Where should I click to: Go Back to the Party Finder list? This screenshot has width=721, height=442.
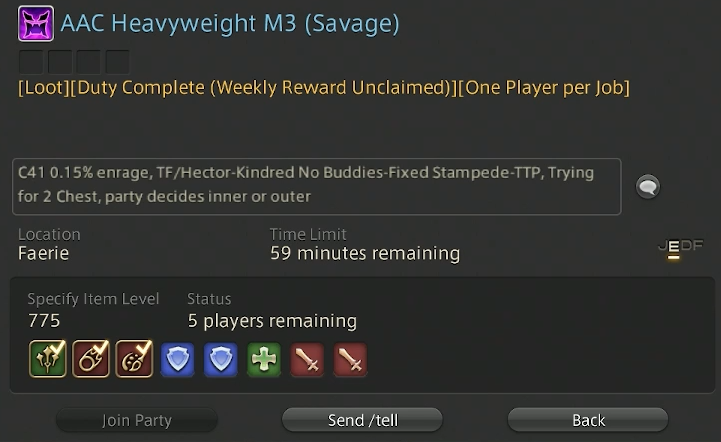tap(588, 420)
